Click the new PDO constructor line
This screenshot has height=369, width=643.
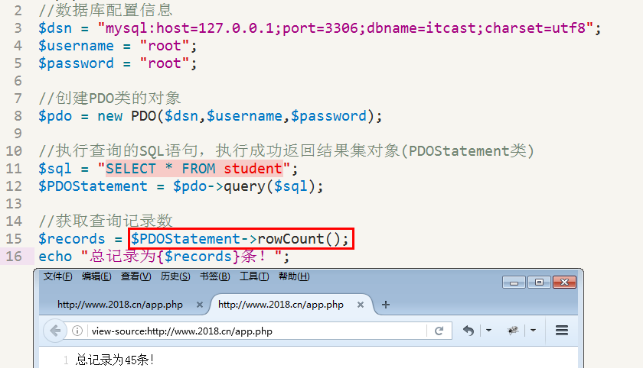(x=210, y=116)
